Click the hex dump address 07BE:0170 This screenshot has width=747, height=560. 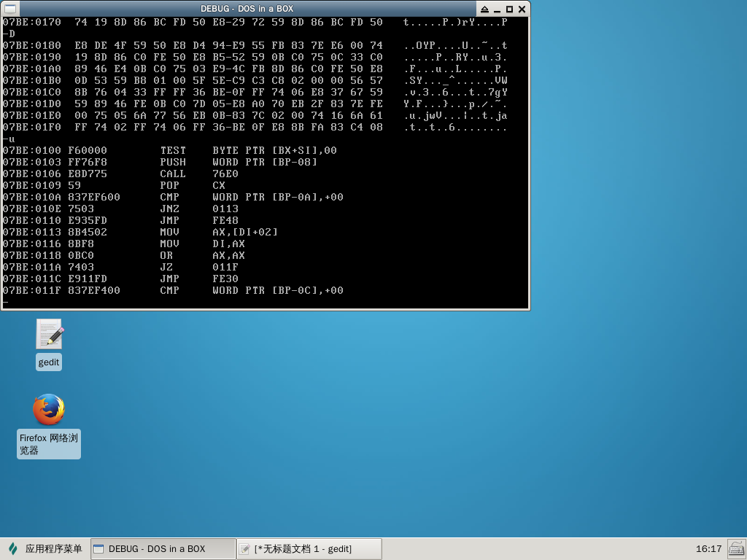pos(32,22)
